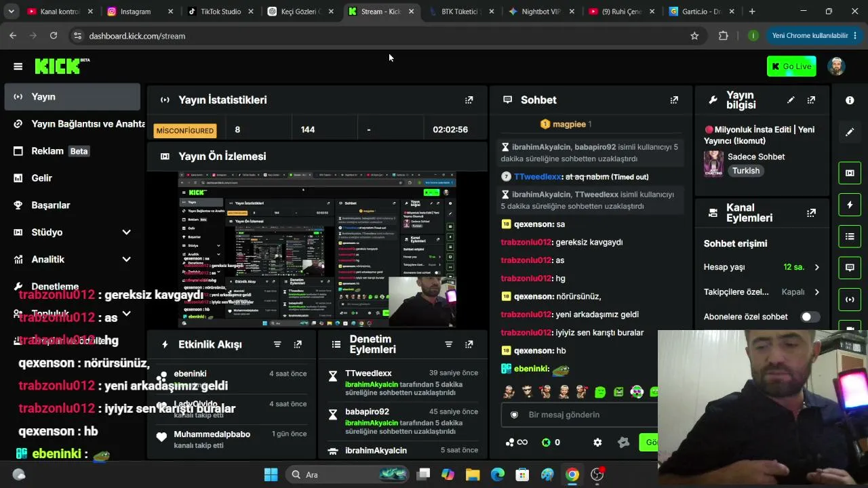Click the chat message input field
868x488 pixels.
(x=580, y=415)
